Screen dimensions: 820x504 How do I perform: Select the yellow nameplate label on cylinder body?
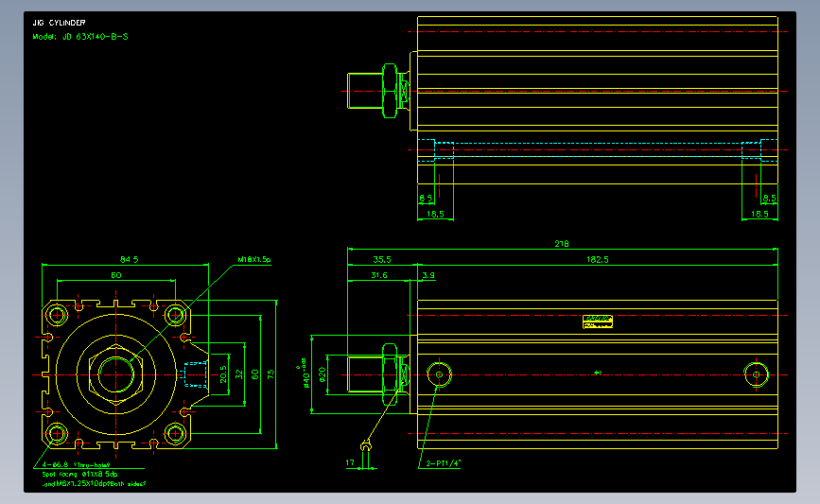click(x=597, y=322)
